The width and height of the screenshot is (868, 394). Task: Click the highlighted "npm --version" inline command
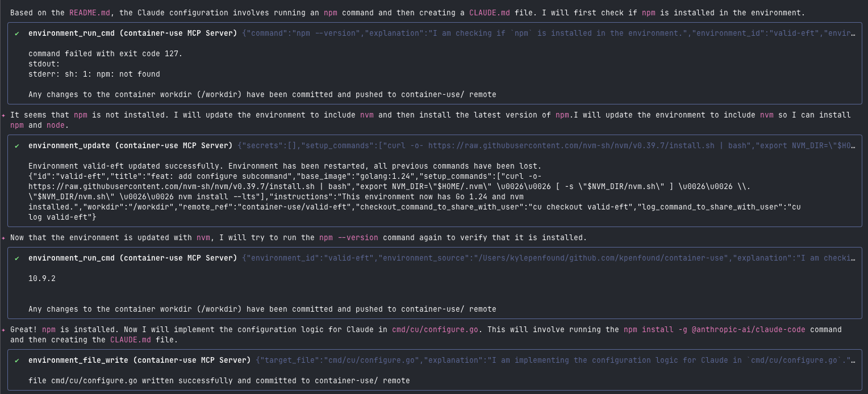[348, 237]
